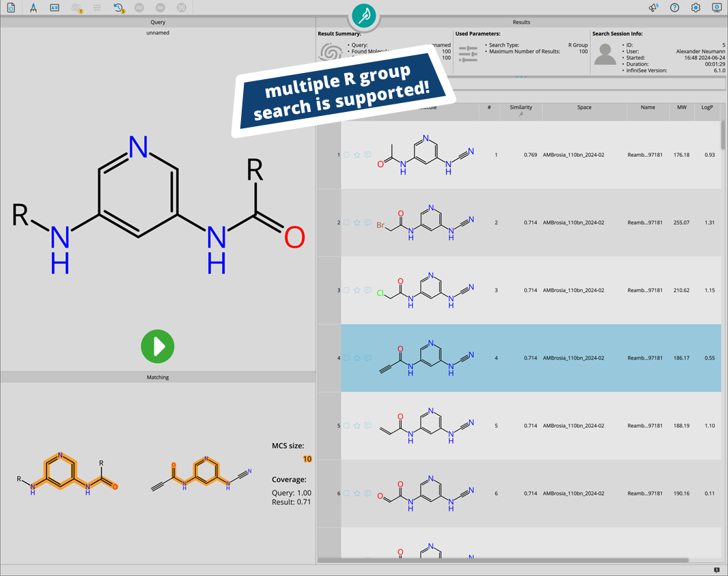Run the search with the green play button

coord(158,347)
